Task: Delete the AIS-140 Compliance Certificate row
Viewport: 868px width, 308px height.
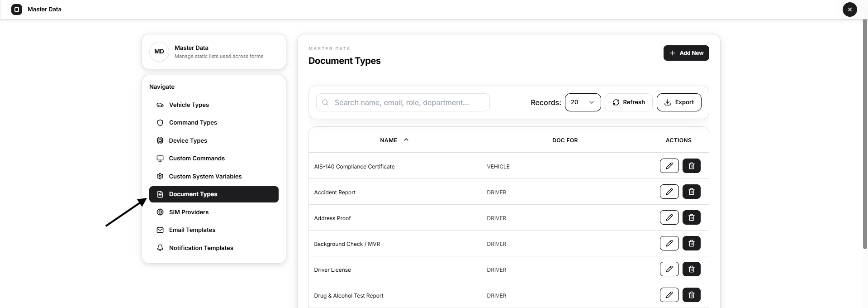Action: [x=691, y=166]
